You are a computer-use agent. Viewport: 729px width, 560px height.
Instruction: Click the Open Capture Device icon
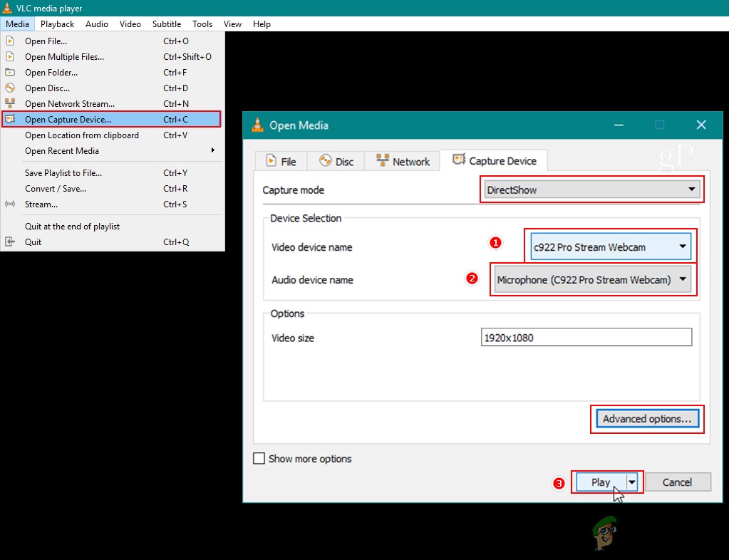(x=10, y=119)
